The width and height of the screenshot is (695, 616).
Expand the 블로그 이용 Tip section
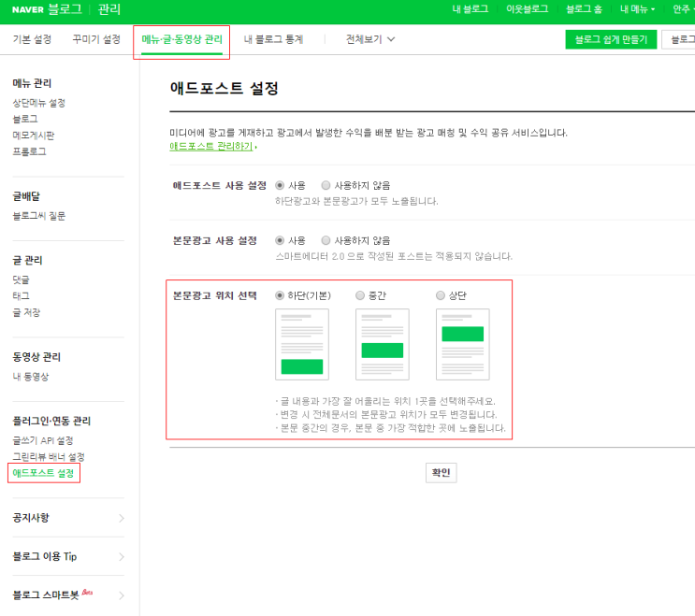tap(68, 557)
